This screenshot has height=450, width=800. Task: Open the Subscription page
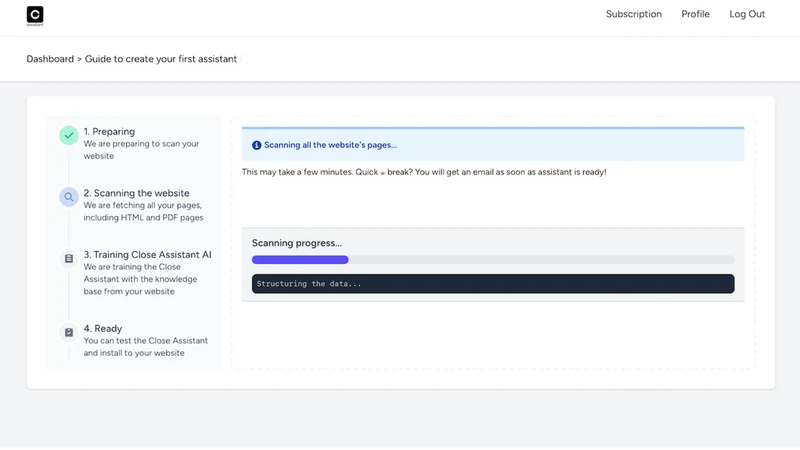click(634, 14)
